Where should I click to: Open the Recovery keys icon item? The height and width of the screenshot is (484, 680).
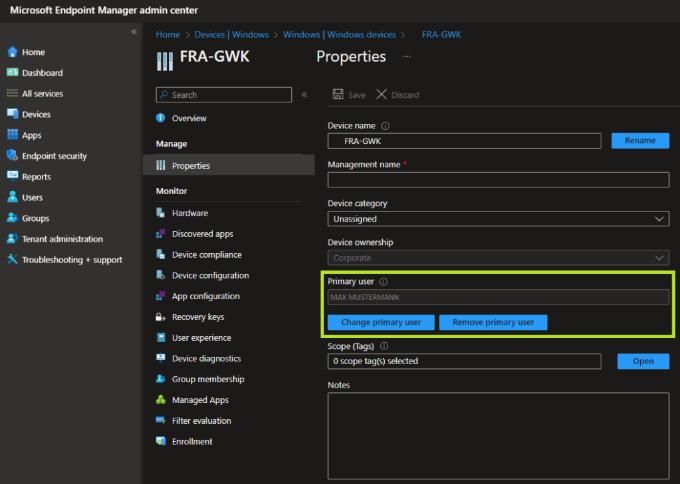tap(161, 317)
